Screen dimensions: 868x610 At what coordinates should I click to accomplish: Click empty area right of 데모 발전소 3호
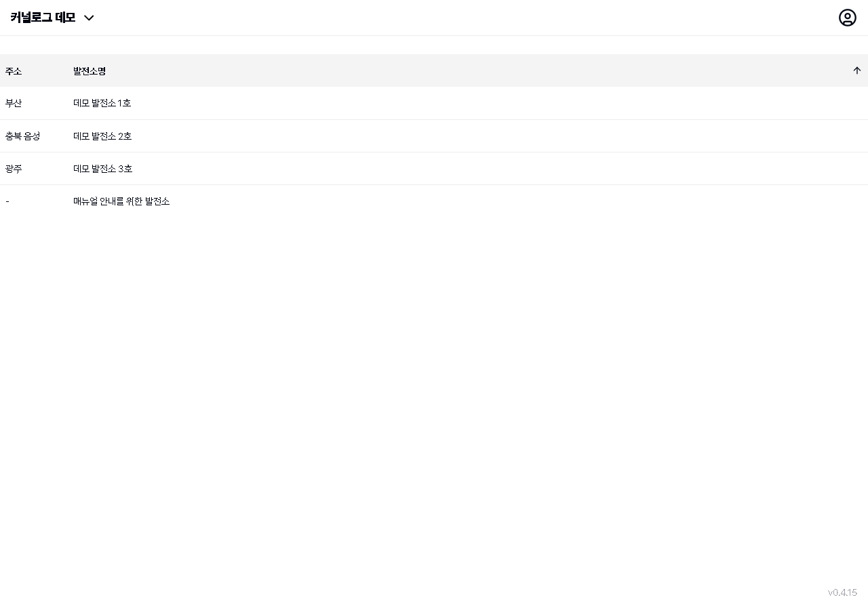point(475,169)
